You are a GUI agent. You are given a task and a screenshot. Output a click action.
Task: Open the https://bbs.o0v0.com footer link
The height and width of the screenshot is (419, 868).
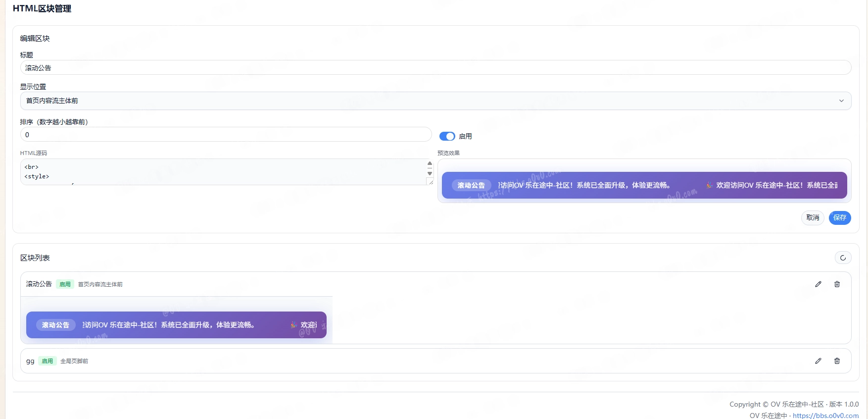pyautogui.click(x=825, y=416)
